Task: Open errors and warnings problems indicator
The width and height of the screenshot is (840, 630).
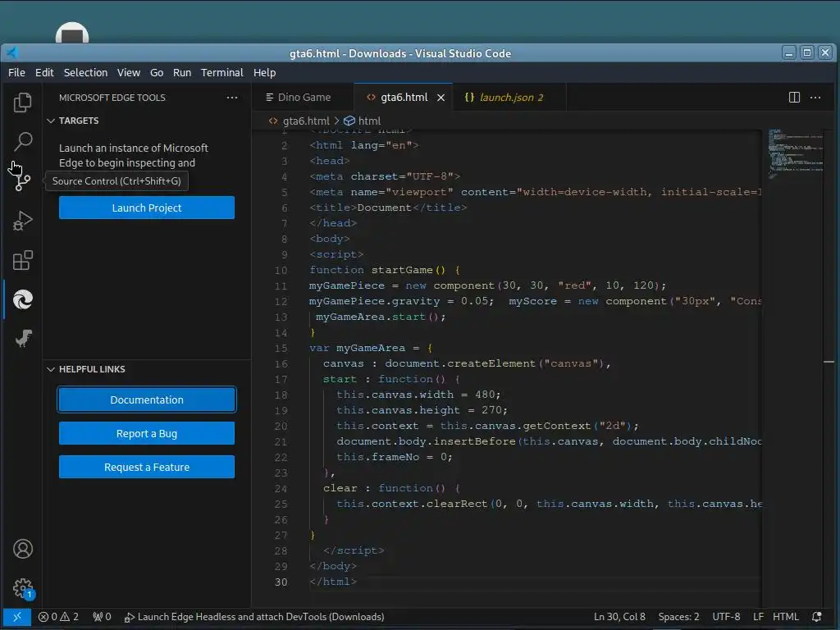Action: [58, 617]
